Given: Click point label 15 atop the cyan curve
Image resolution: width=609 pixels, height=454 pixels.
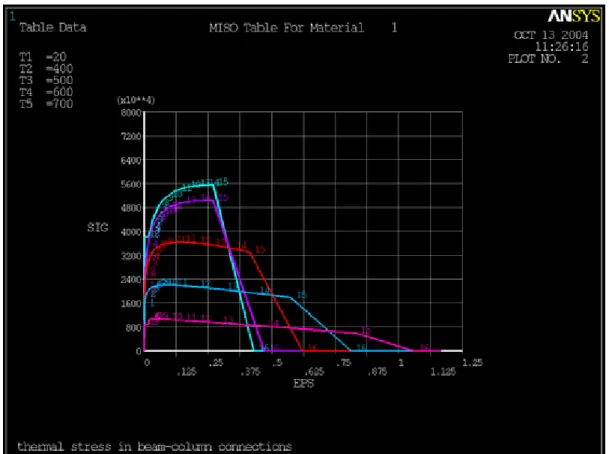Looking at the screenshot, I should (x=223, y=181).
